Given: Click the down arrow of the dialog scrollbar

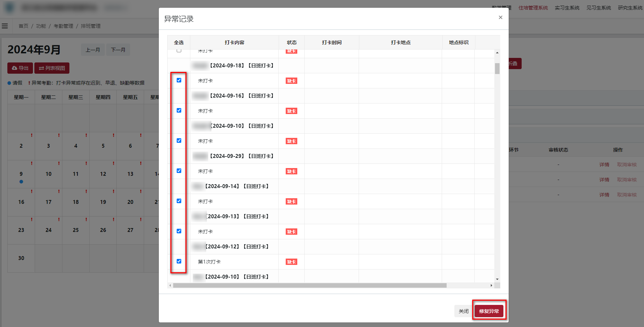Looking at the screenshot, I should click(x=497, y=279).
